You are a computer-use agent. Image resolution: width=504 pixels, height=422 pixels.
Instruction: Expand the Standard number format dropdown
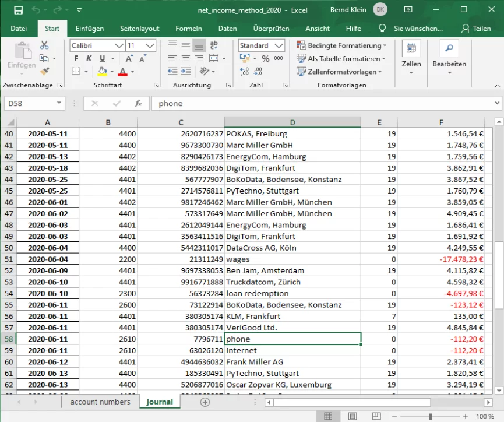pos(279,45)
